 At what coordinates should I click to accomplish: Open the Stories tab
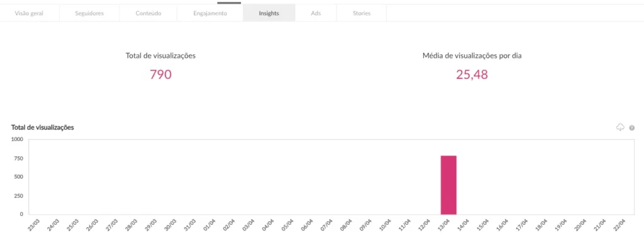tap(362, 13)
